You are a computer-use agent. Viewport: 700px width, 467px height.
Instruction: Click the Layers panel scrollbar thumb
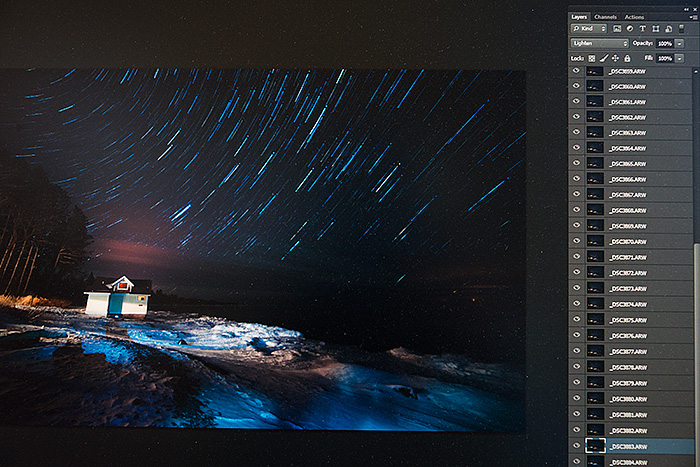(x=696, y=353)
